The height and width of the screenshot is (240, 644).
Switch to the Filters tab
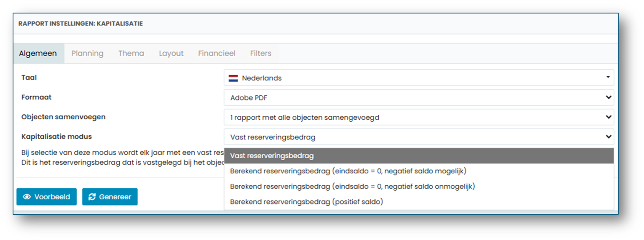261,53
